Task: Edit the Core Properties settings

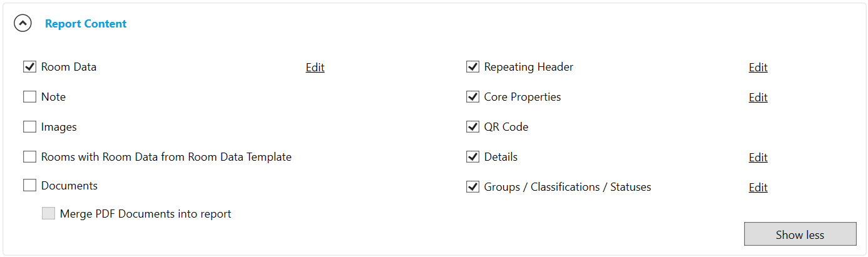Action: point(758,98)
